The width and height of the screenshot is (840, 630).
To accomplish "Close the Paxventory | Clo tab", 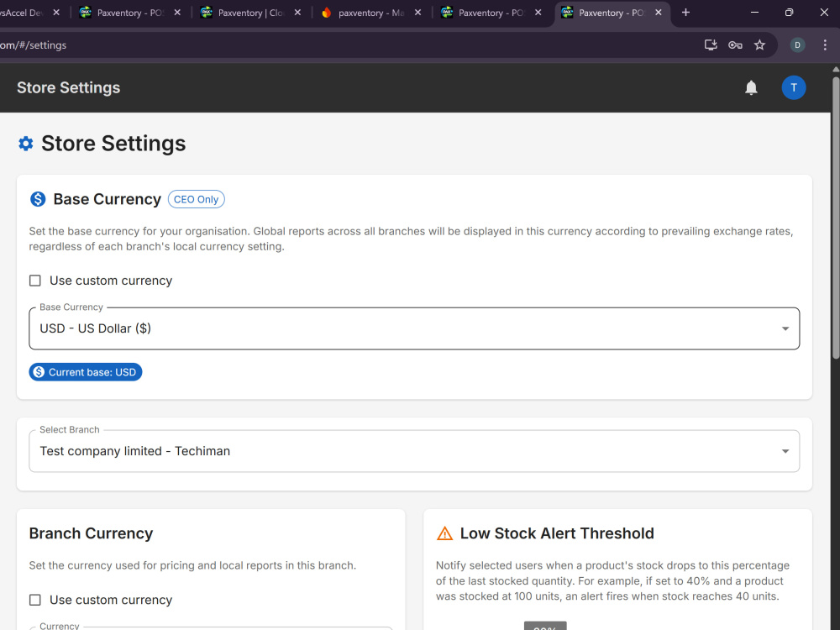I will tap(297, 13).
